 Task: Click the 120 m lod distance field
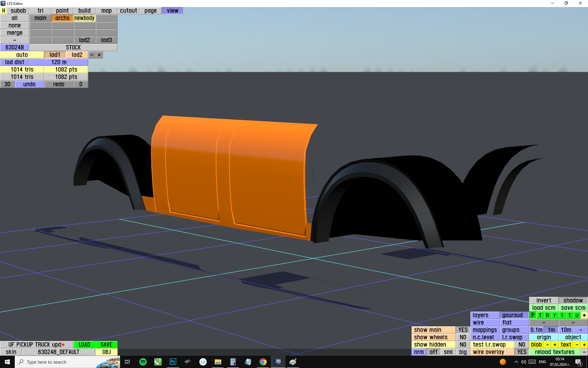[59, 62]
